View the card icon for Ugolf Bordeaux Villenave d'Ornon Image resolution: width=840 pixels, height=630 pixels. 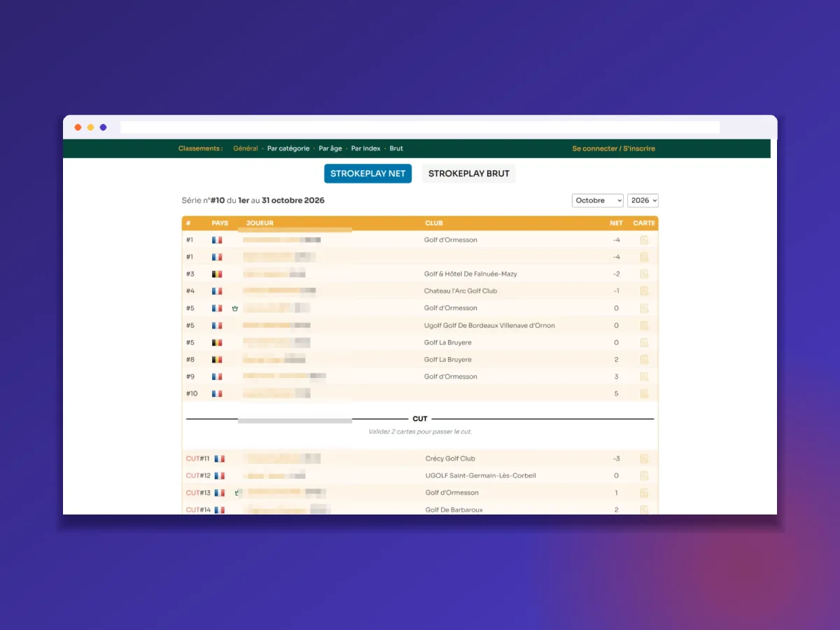pos(644,325)
